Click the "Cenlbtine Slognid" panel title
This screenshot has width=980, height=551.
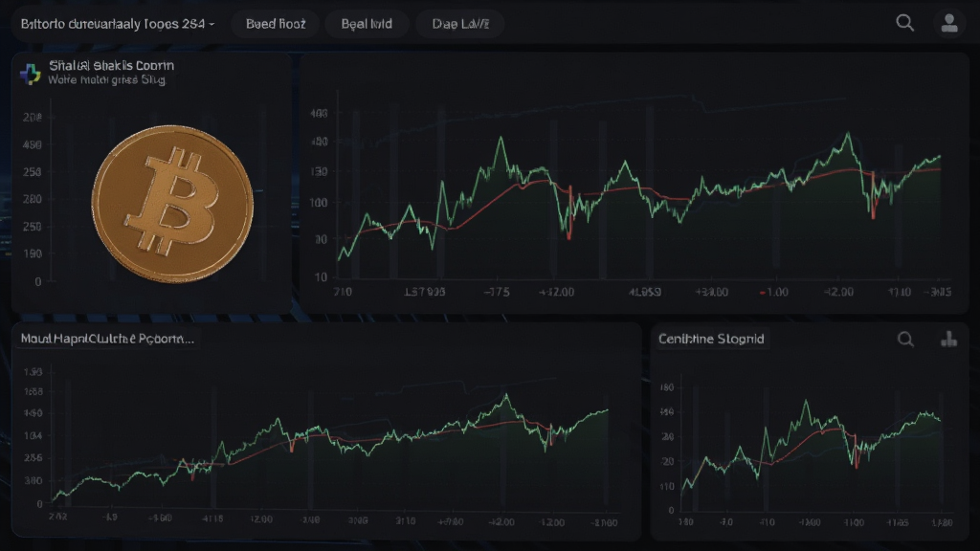point(711,339)
